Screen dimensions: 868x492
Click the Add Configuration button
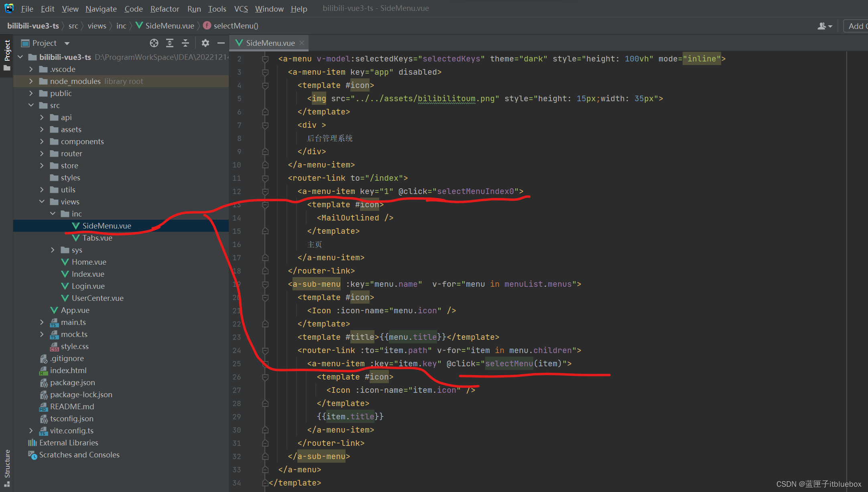[857, 26]
